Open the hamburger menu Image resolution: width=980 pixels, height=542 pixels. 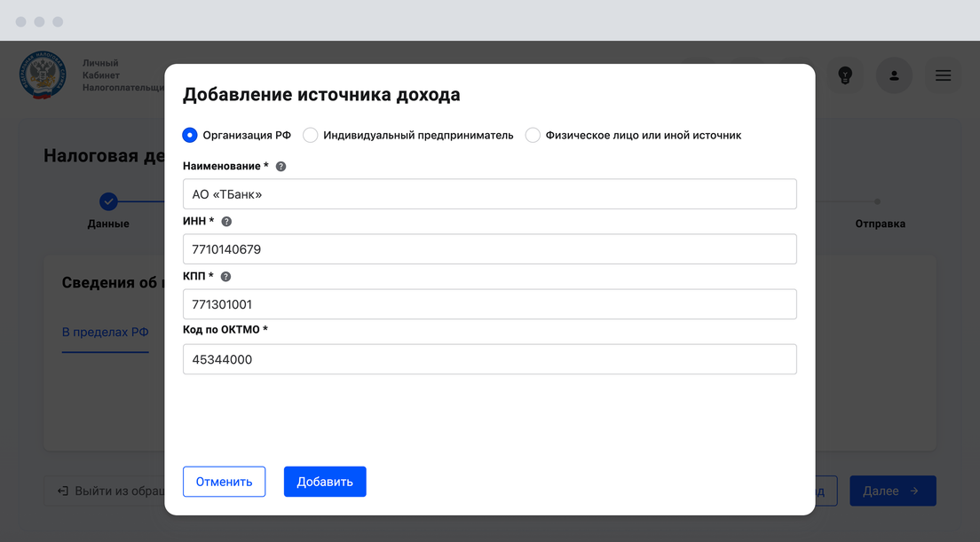point(943,75)
